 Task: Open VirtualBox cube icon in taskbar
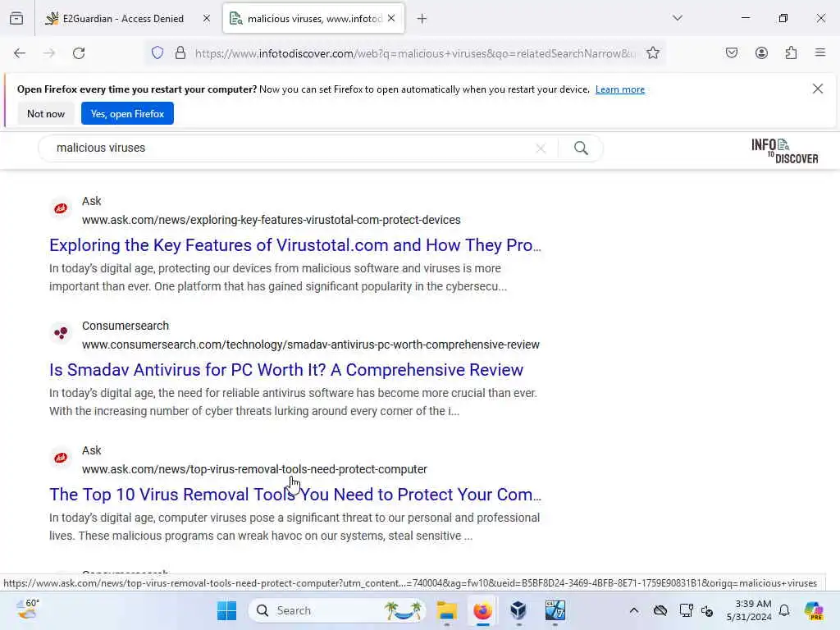pos(518,610)
